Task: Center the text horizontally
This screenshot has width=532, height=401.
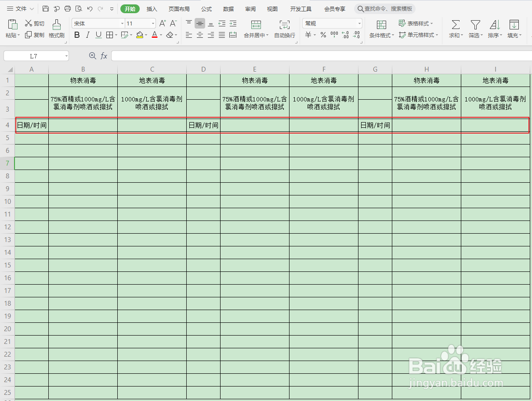Action: click(200, 35)
